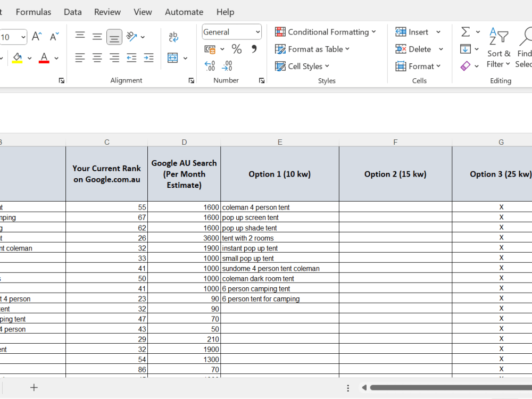
Task: Apply the yellow fill color
Action: pyautogui.click(x=18, y=57)
